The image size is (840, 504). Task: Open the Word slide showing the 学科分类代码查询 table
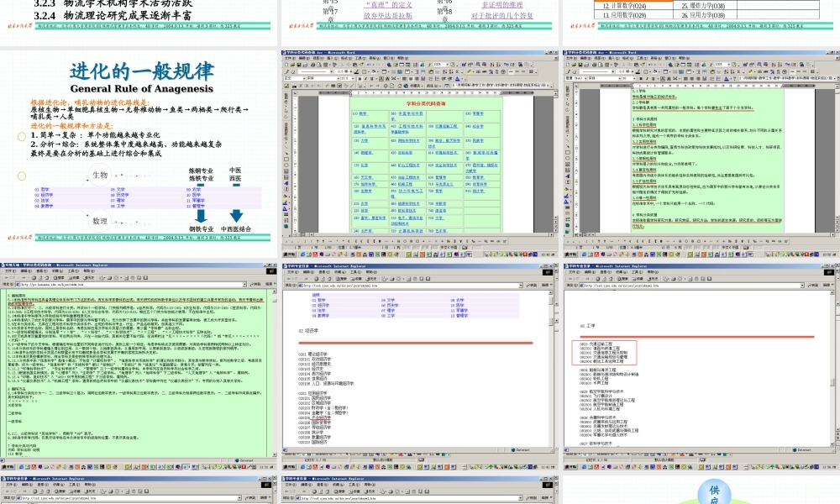click(420, 155)
